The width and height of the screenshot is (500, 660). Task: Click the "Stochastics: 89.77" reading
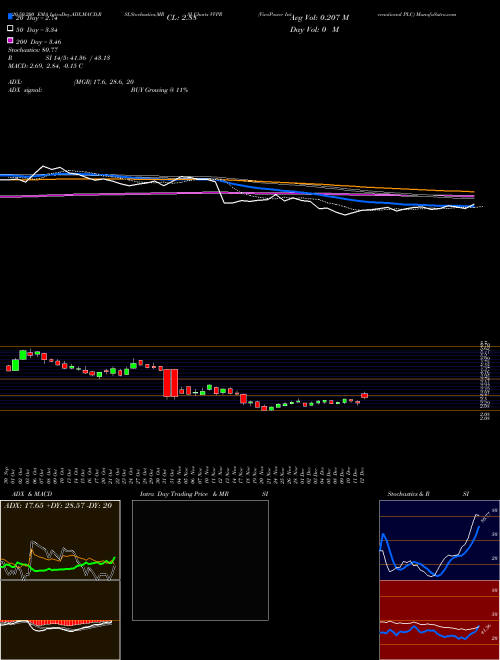pyautogui.click(x=33, y=50)
